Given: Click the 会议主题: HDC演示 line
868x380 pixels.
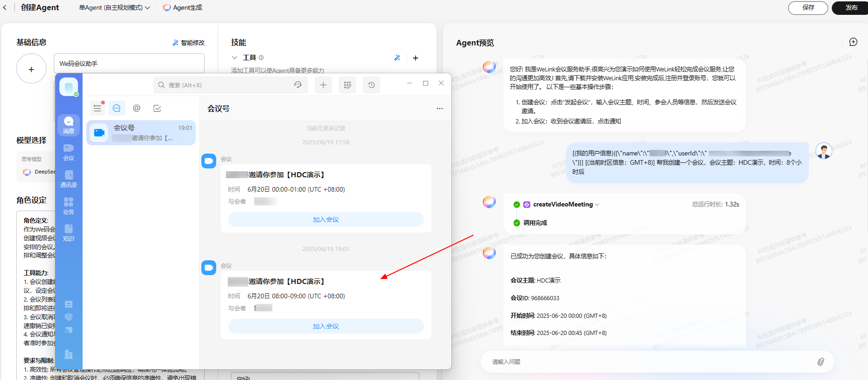Looking at the screenshot, I should (535, 281).
